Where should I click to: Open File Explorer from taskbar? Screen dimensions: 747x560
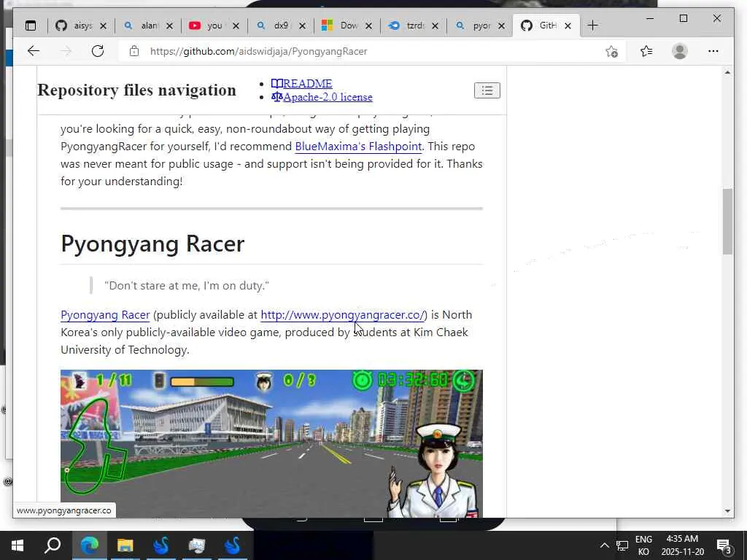(125, 545)
